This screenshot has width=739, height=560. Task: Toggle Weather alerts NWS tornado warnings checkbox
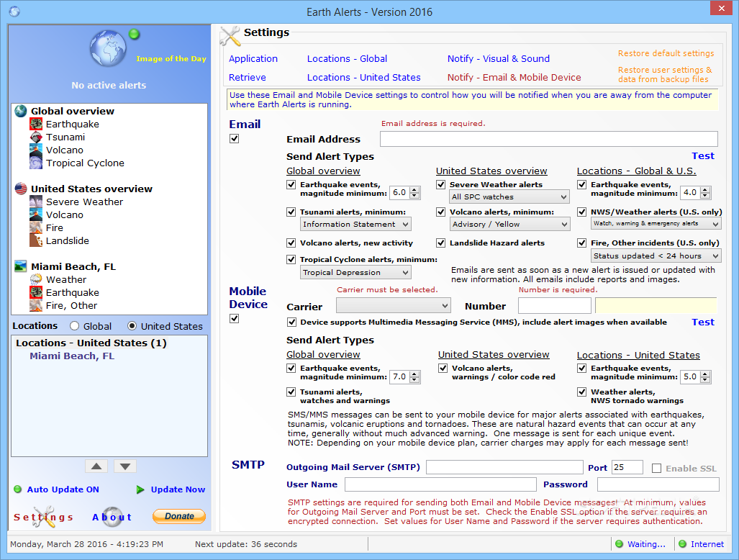[x=582, y=392]
